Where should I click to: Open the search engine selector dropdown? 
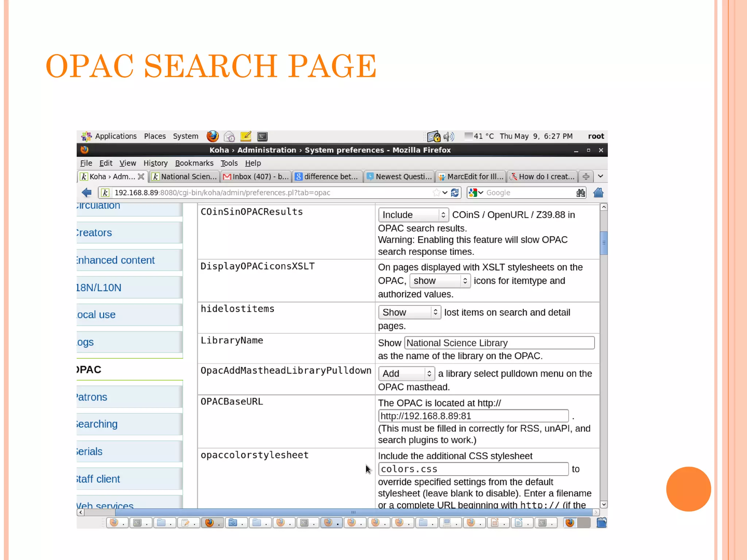(x=476, y=192)
